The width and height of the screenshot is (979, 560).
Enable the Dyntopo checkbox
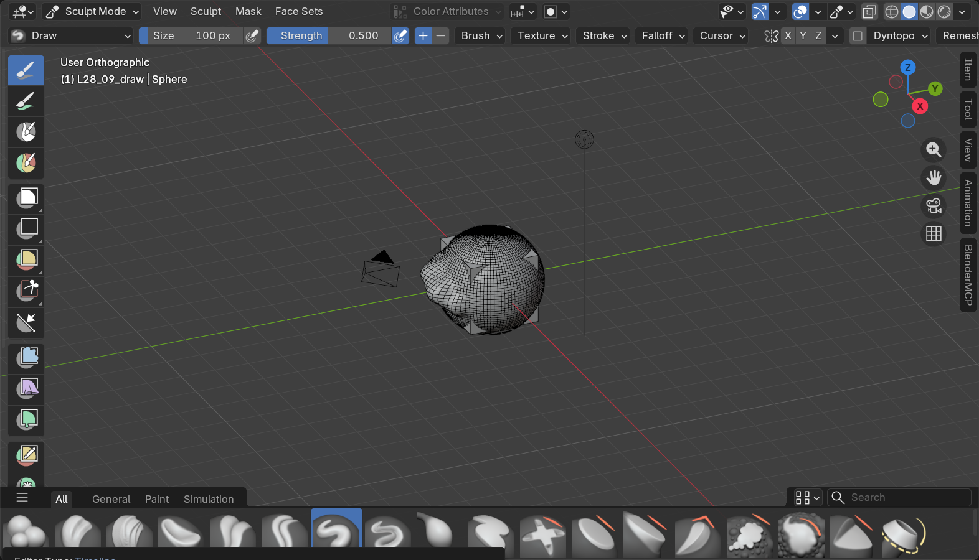858,36
